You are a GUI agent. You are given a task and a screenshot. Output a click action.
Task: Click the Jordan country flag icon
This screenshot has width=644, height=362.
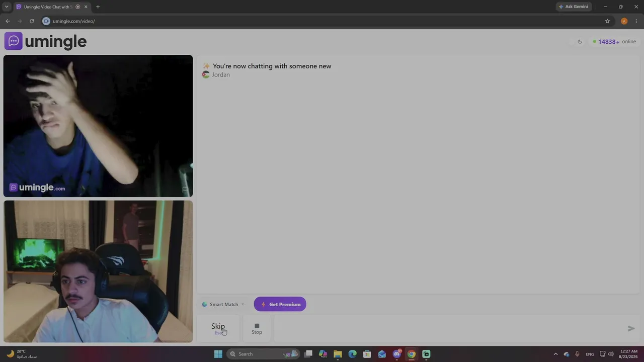(206, 74)
